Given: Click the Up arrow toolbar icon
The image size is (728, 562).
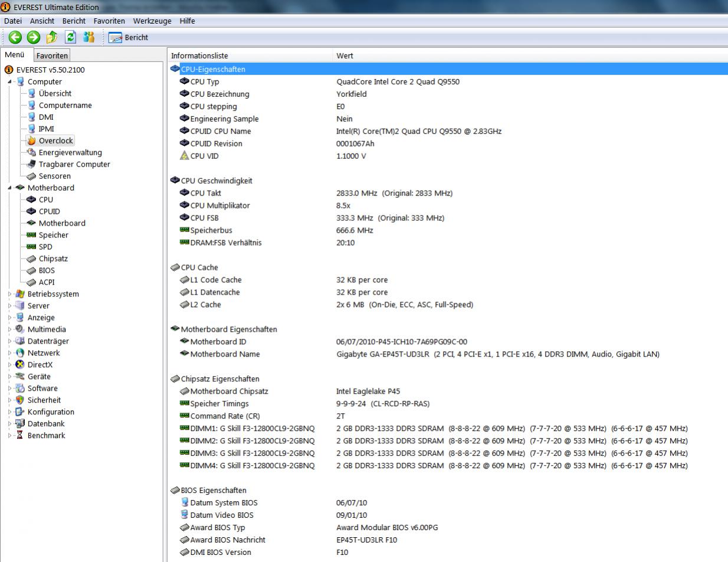Looking at the screenshot, I should (x=52, y=37).
